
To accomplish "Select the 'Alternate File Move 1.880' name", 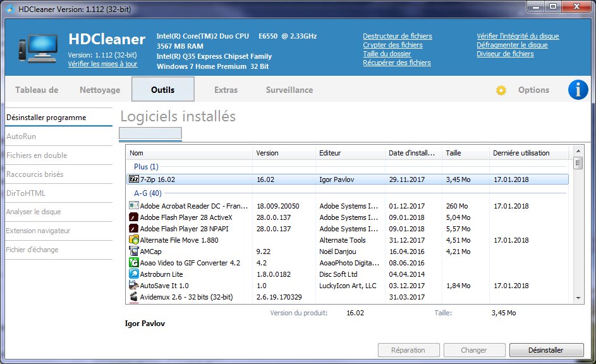I will pyautogui.click(x=179, y=240).
